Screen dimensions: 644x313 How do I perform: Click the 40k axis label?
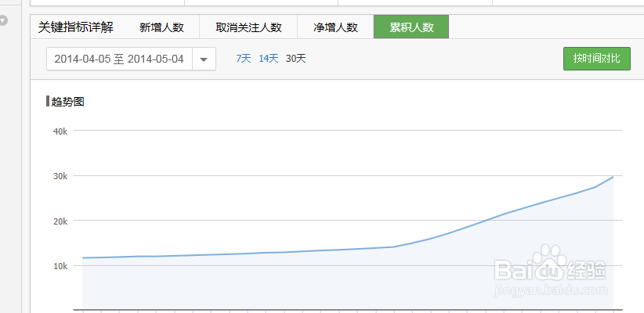tap(60, 131)
